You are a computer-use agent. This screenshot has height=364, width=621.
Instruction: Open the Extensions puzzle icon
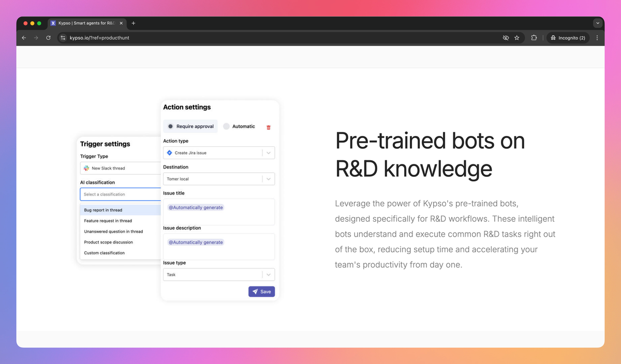[x=534, y=38]
